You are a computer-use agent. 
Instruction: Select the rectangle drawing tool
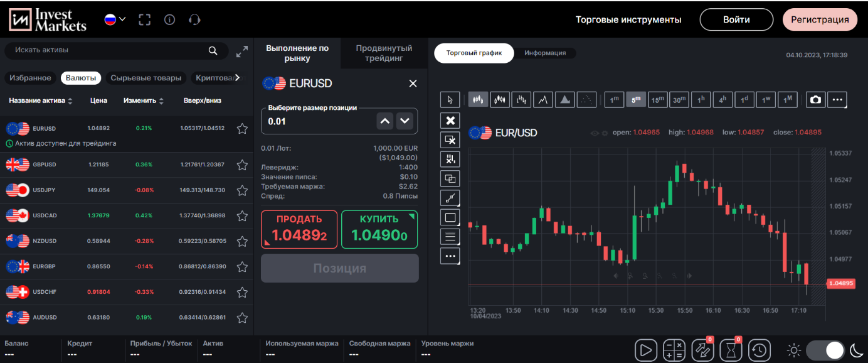pyautogui.click(x=450, y=217)
